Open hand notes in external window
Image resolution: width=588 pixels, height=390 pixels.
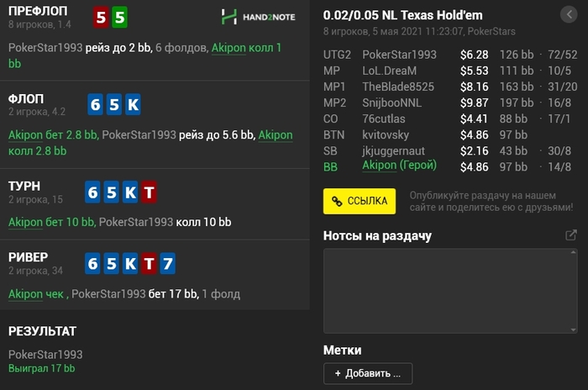coord(571,236)
